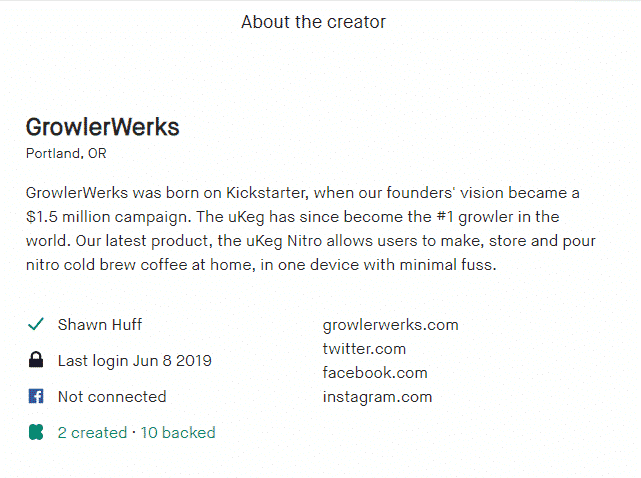This screenshot has width=641, height=478.
Task: Click the GrowlerWerks description paragraph
Action: tap(300, 229)
